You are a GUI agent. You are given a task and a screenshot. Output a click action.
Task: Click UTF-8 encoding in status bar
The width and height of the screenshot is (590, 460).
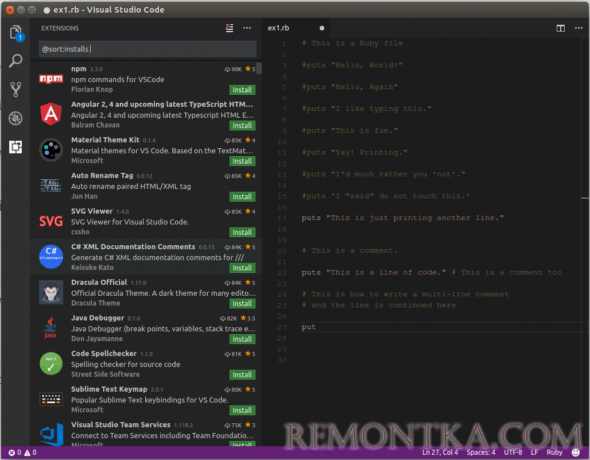click(x=513, y=452)
